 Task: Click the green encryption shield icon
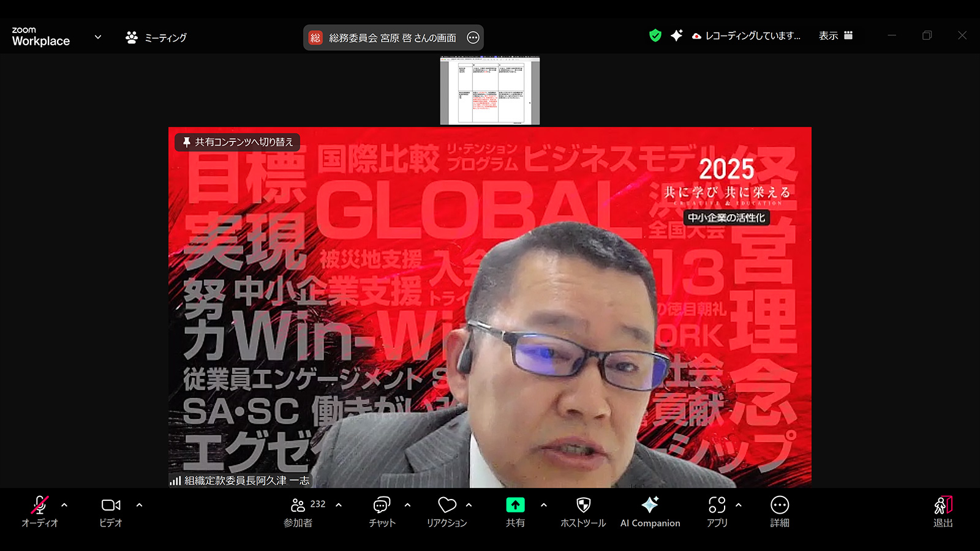coord(655,36)
